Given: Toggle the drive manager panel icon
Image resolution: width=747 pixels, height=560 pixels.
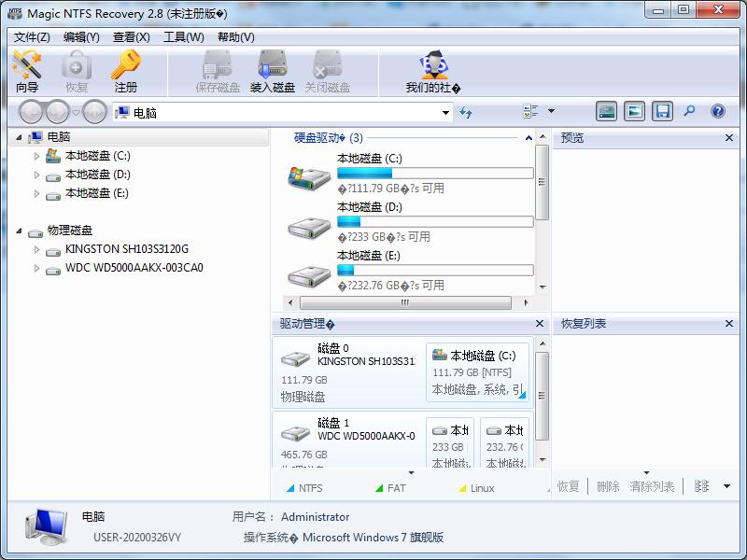Looking at the screenshot, I should [x=606, y=111].
